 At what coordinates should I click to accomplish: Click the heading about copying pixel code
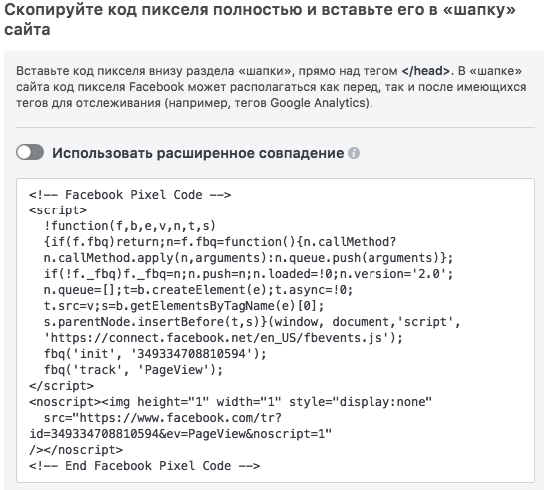point(260,19)
